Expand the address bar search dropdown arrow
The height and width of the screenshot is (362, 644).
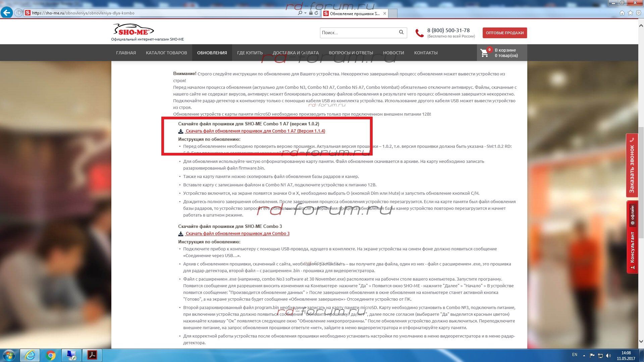point(305,13)
